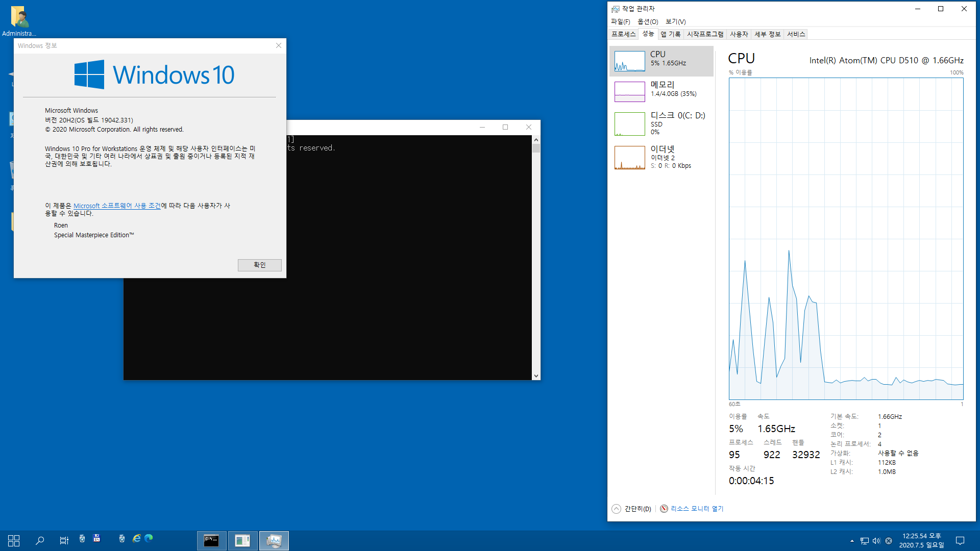Click the 0:00:04:15 uptime value
Image resolution: width=980 pixels, height=551 pixels.
click(751, 481)
